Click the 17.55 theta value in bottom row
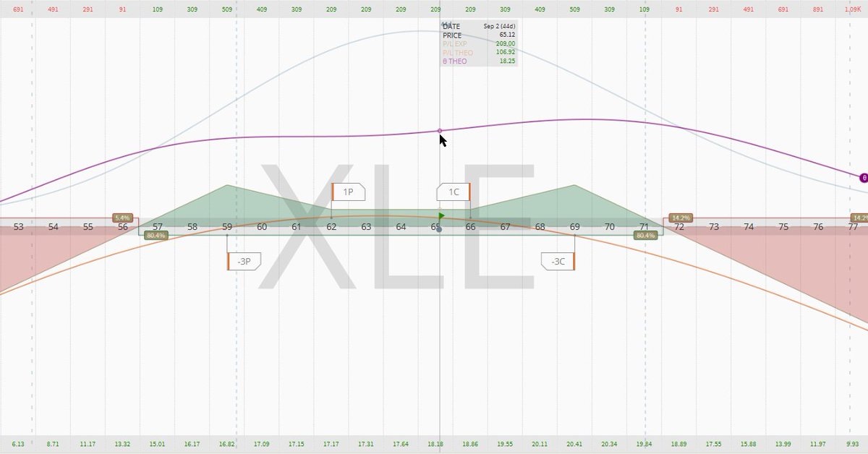Viewport: 868px width, 454px height. click(714, 444)
